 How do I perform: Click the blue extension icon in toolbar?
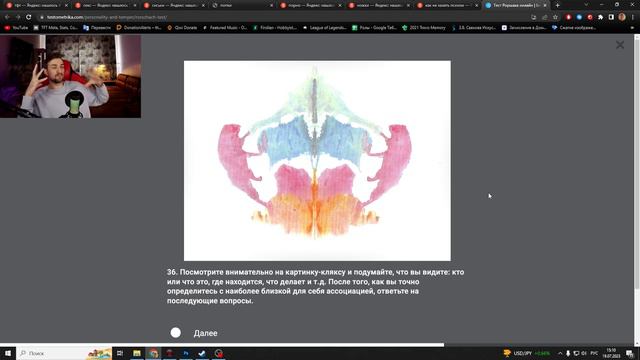click(579, 17)
